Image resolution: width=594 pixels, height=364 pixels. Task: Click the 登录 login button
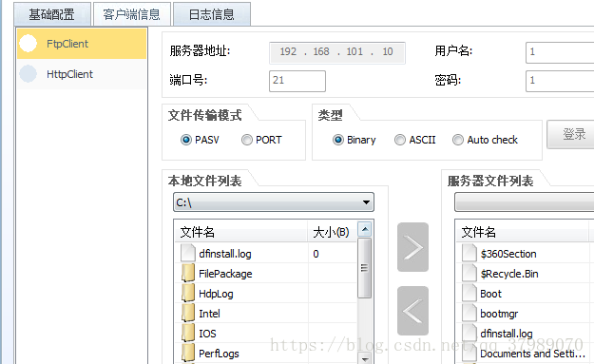(570, 134)
